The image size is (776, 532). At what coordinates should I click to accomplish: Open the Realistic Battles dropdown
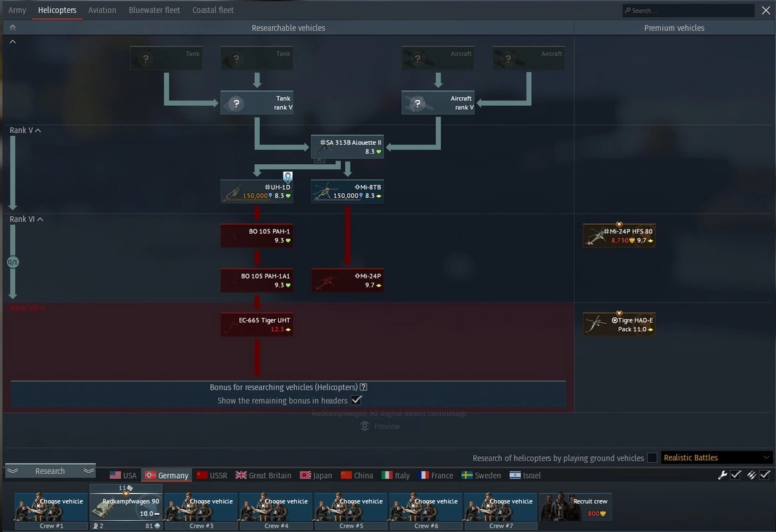pos(716,458)
